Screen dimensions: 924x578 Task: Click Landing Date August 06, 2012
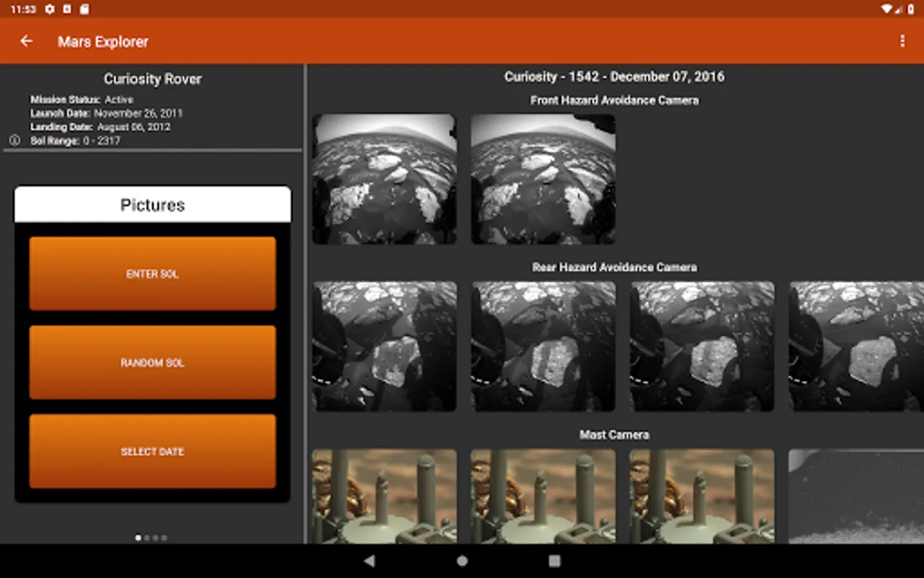coord(100,127)
